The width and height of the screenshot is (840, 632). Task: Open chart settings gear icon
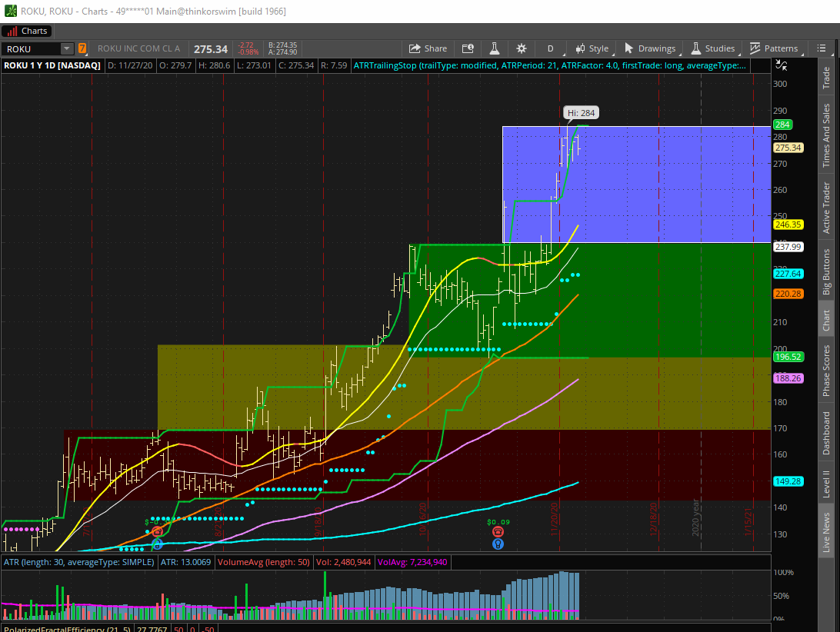coord(522,48)
